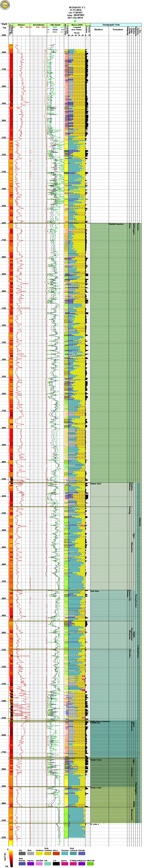This screenshot has height=868, width=167.
Task: Click the ILD curve label
Action: pyautogui.click(x=38, y=27)
